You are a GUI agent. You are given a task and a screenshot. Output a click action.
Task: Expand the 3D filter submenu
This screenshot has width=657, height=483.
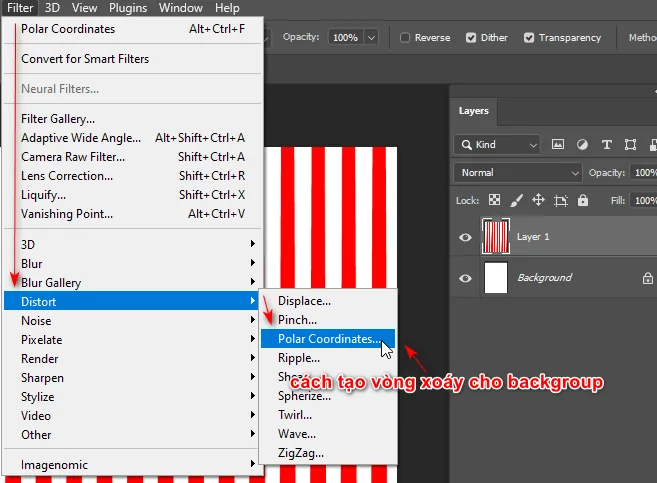(133, 244)
